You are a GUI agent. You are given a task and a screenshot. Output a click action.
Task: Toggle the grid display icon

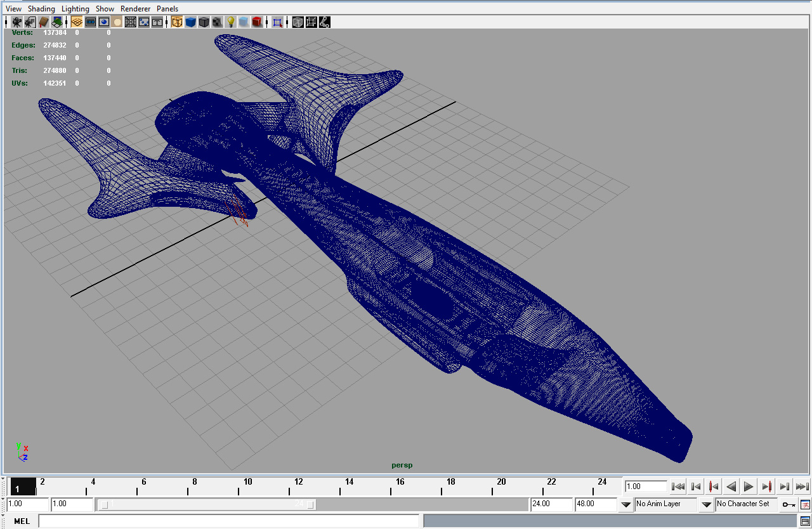click(77, 22)
